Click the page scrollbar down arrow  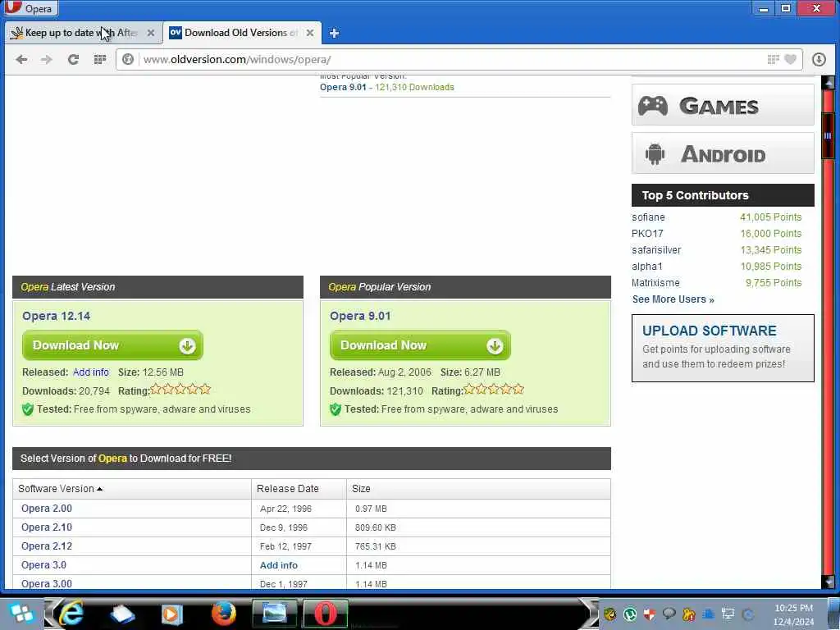(828, 582)
